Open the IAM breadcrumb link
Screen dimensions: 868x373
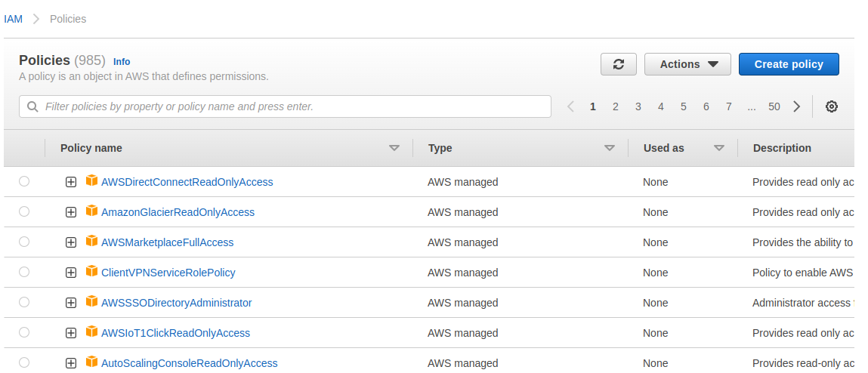coord(13,19)
